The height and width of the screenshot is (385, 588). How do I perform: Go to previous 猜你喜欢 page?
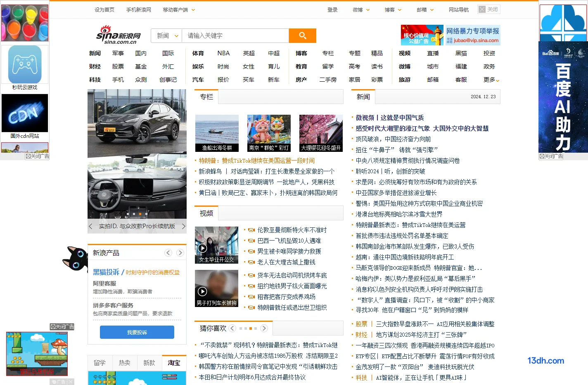click(232, 328)
